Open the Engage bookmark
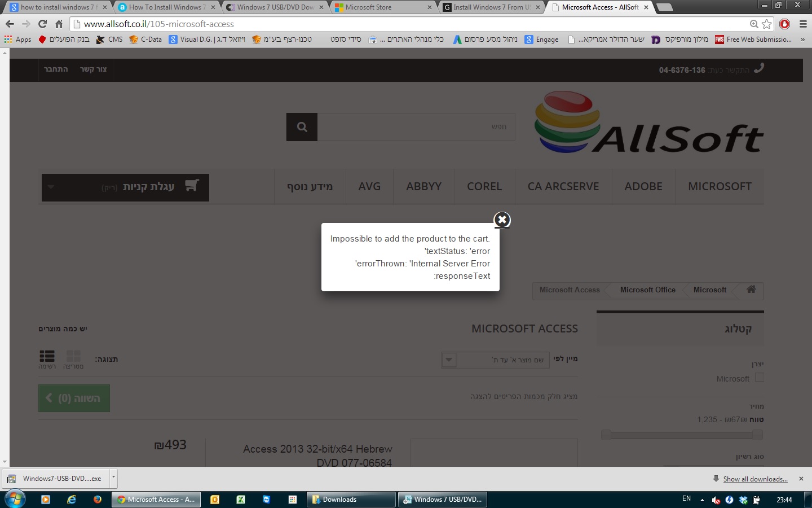 point(542,40)
